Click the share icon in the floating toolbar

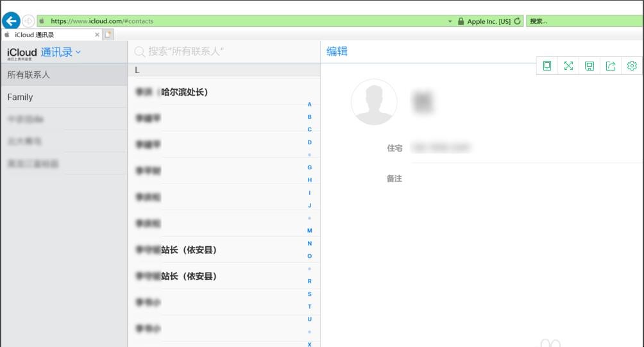point(611,65)
